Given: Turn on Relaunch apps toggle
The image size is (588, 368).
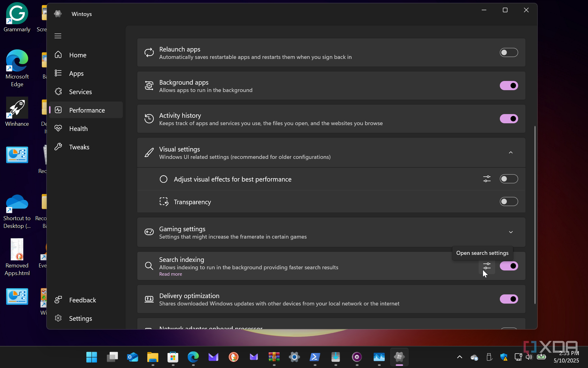Looking at the screenshot, I should pos(509,52).
